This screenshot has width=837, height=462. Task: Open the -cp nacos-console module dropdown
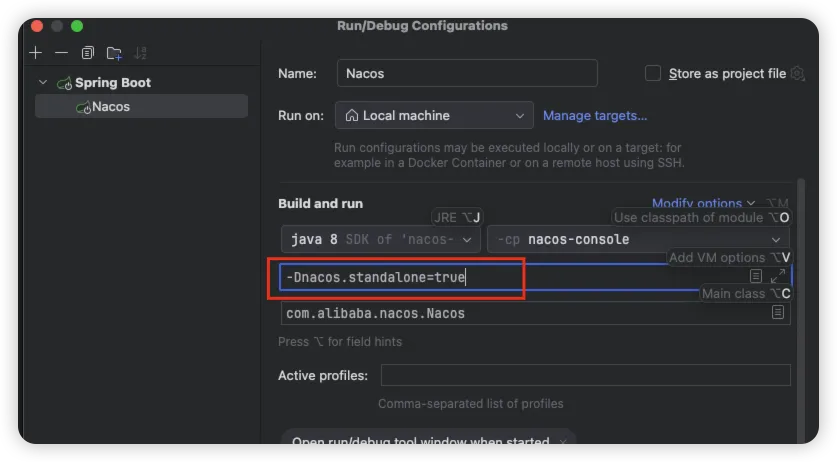(638, 240)
